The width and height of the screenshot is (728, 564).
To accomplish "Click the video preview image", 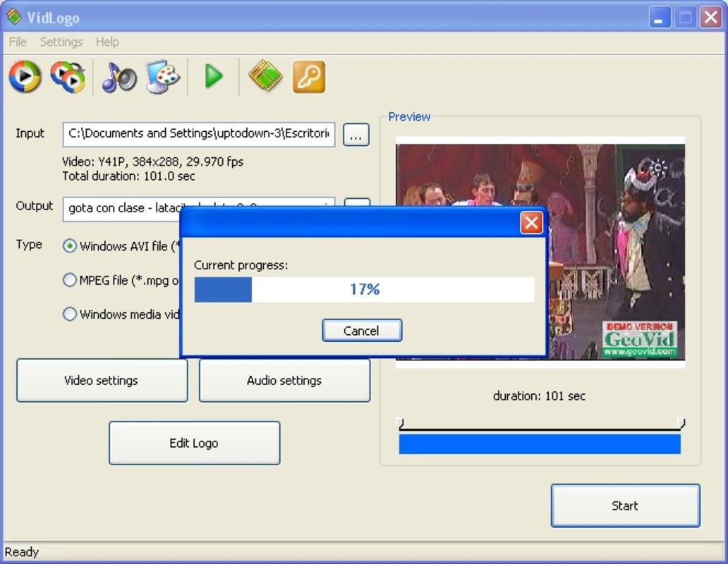I will pos(540,252).
